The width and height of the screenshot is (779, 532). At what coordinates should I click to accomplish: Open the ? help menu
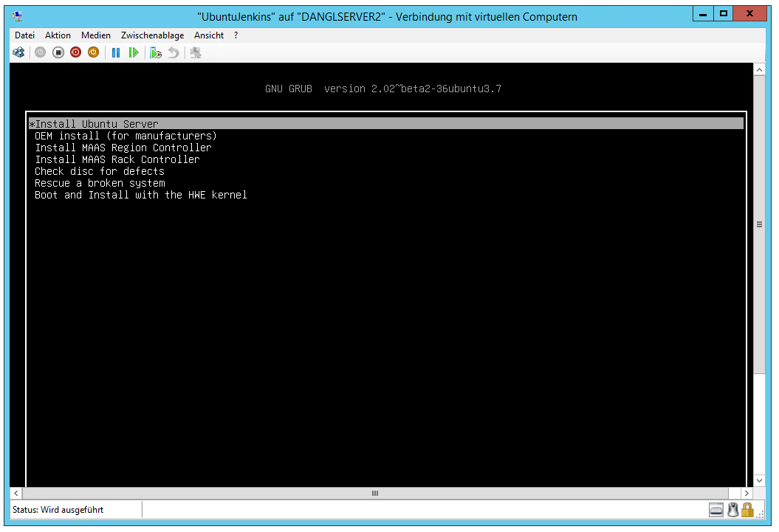point(236,35)
